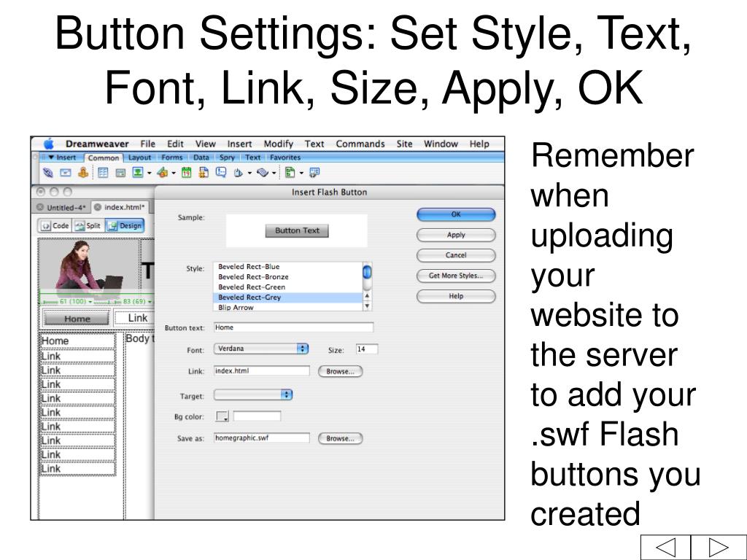Click the Save as field homegraphic.swf
This screenshot has width=747, height=560.
[262, 437]
